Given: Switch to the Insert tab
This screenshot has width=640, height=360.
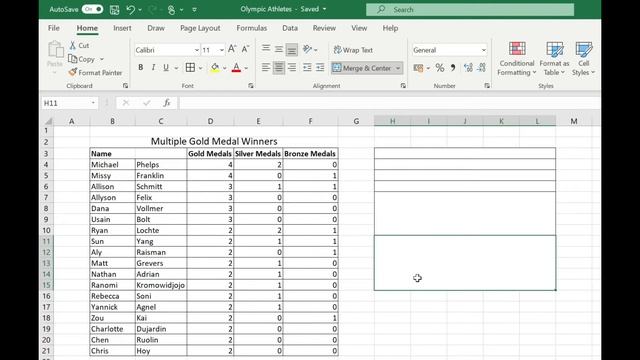Looking at the screenshot, I should pyautogui.click(x=122, y=28).
